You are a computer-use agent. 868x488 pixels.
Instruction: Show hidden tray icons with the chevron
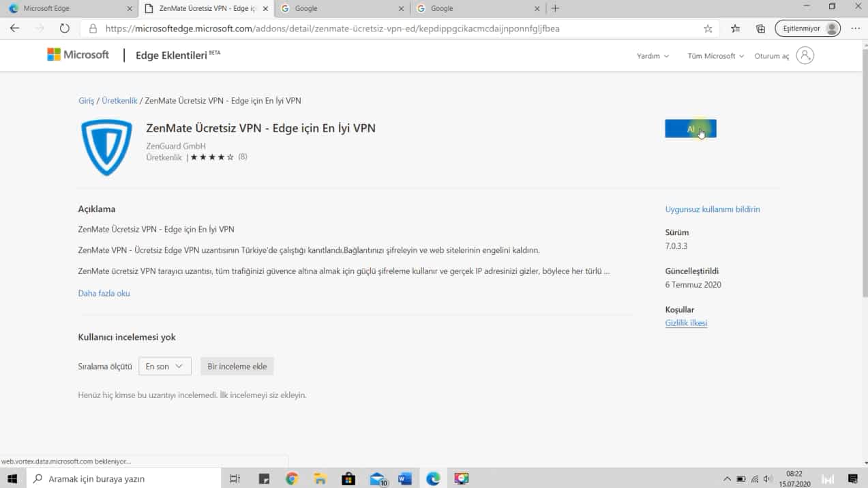click(x=727, y=479)
